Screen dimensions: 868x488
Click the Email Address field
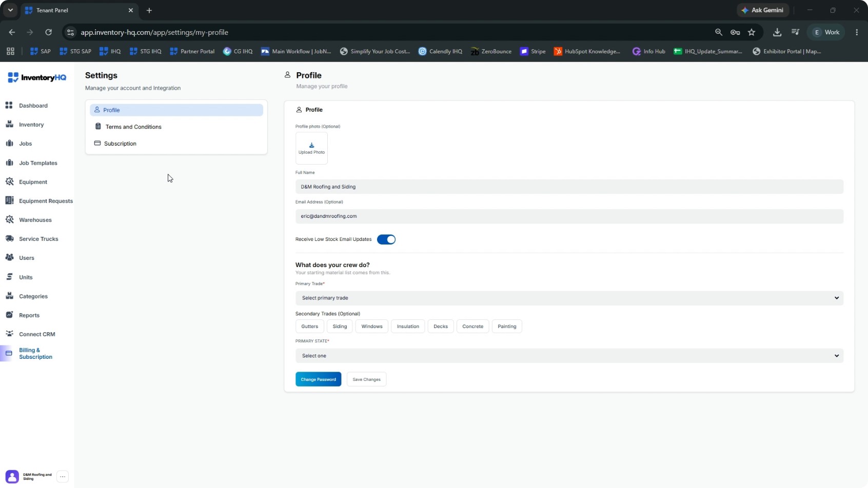(569, 216)
